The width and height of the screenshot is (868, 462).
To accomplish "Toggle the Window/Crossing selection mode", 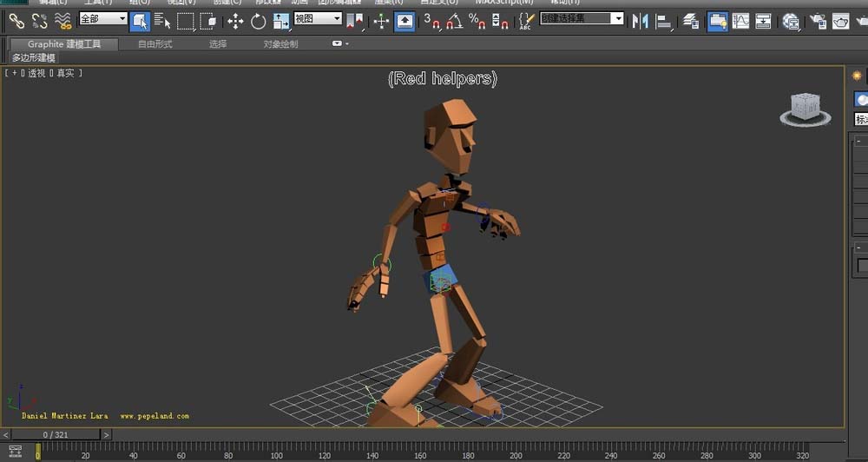I will tap(207, 21).
